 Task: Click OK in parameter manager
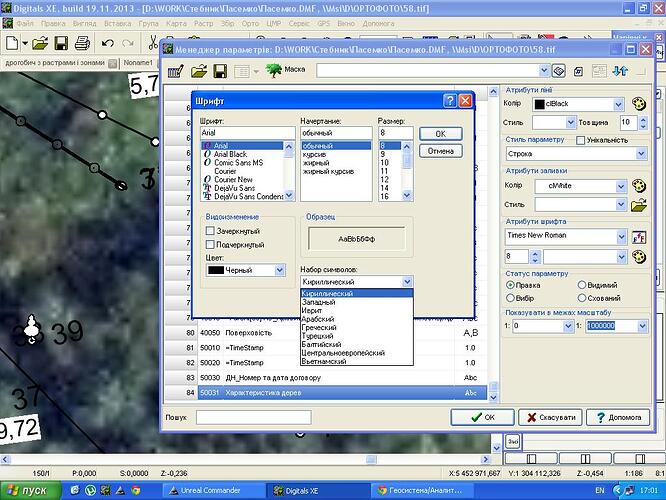coord(483,417)
